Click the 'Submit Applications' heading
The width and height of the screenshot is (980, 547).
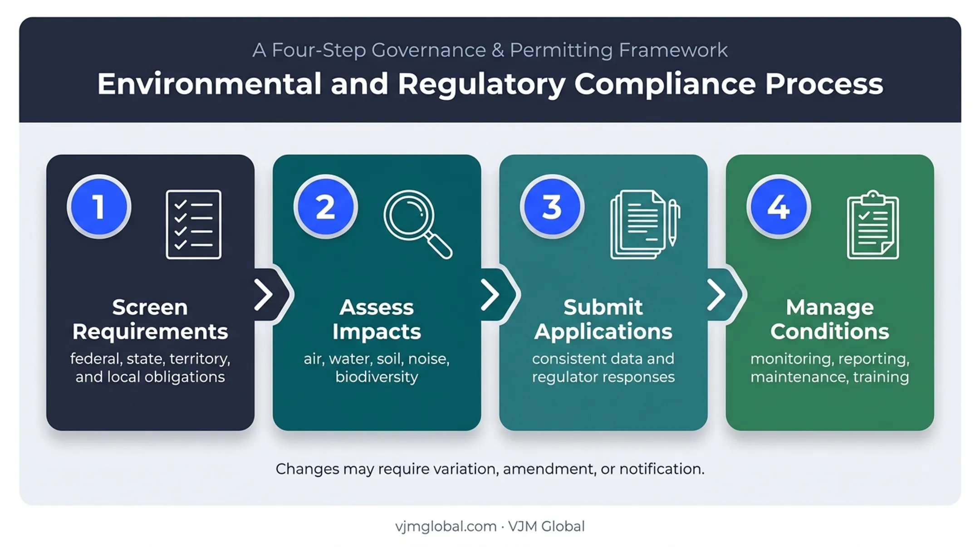coord(603,319)
